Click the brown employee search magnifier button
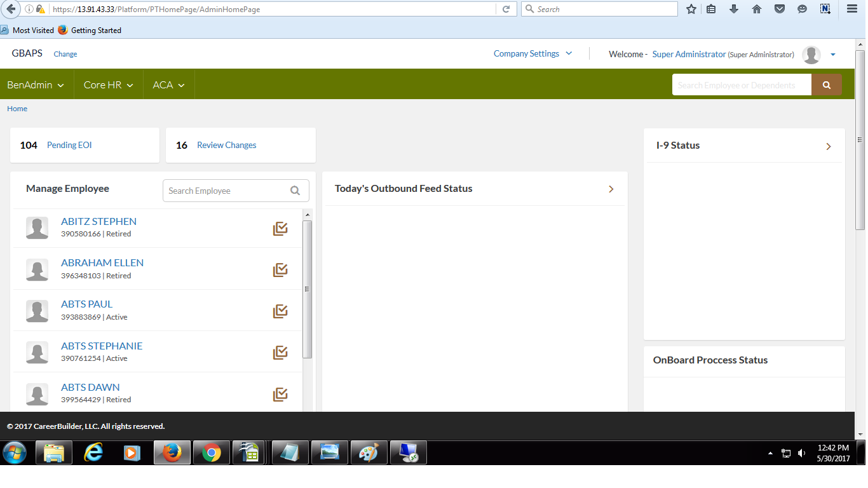The image size is (868, 488). (x=826, y=85)
